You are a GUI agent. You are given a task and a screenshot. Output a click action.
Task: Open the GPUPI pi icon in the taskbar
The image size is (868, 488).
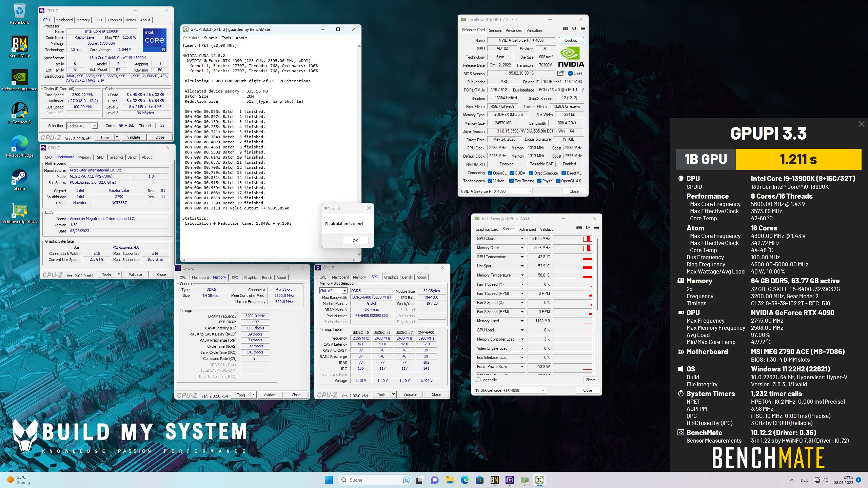539,480
